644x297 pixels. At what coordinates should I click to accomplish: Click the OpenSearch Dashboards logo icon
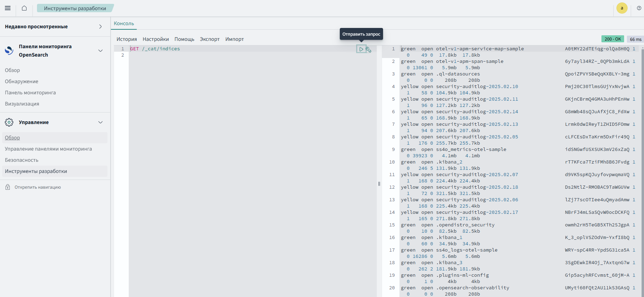coord(9,51)
